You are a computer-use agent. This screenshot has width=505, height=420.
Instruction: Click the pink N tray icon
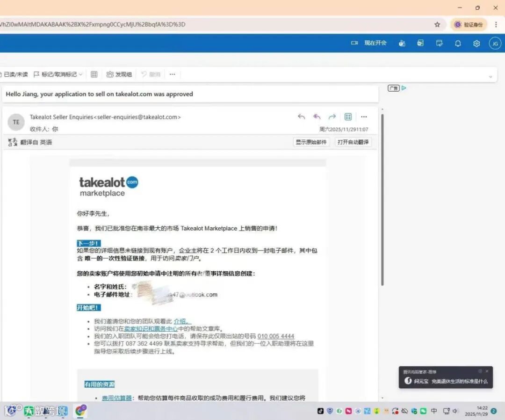click(348, 411)
